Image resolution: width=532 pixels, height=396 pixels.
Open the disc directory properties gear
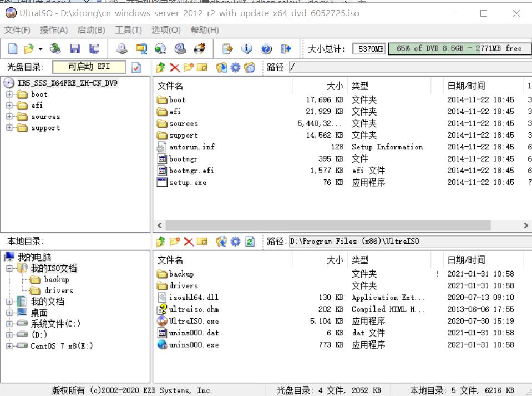point(234,68)
